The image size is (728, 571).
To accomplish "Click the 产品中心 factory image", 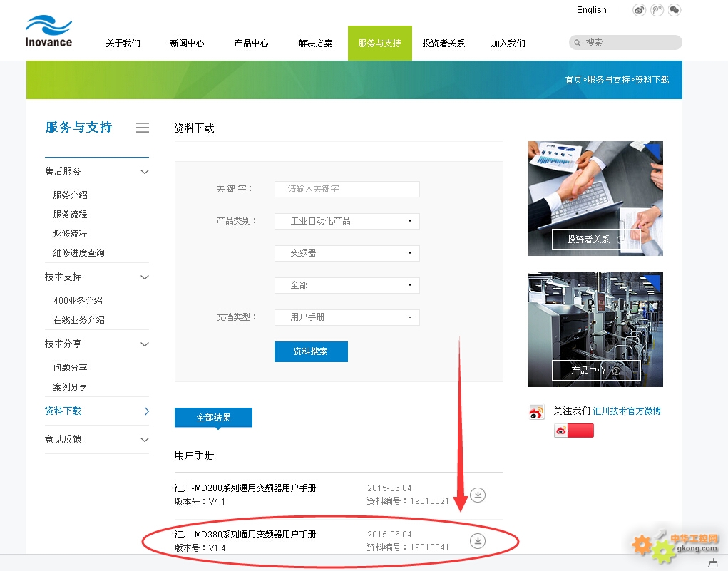I will pos(595,329).
